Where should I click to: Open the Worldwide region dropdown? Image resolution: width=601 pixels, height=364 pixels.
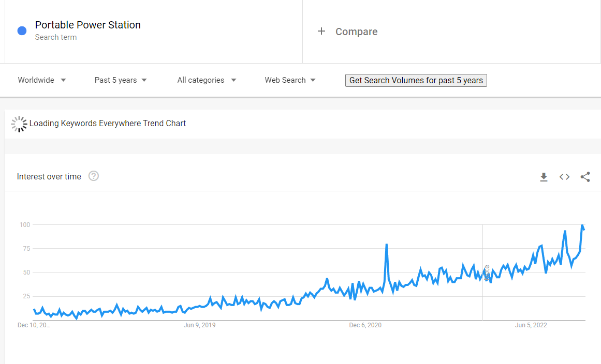click(42, 80)
